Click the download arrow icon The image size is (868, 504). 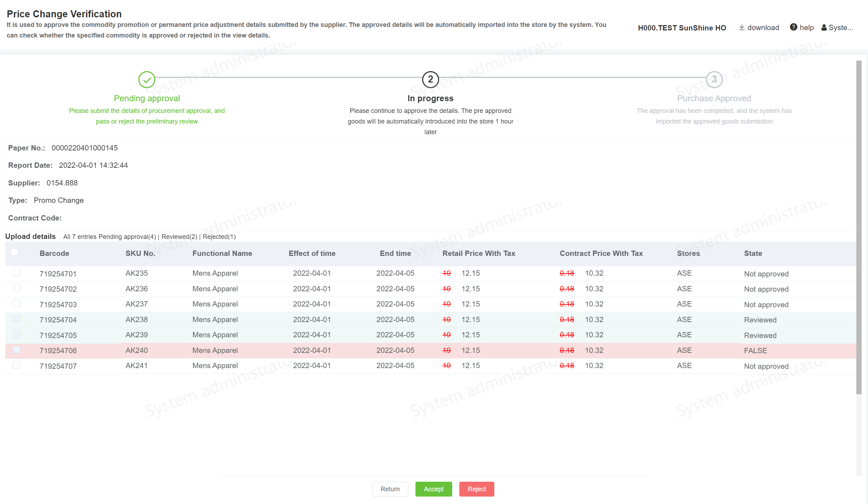click(742, 27)
